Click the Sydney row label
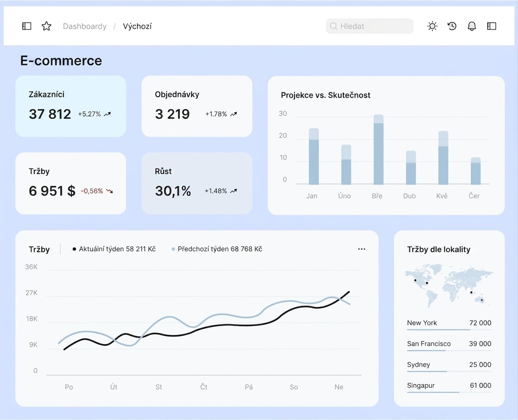Screen dimensions: 518x420 [418, 364]
